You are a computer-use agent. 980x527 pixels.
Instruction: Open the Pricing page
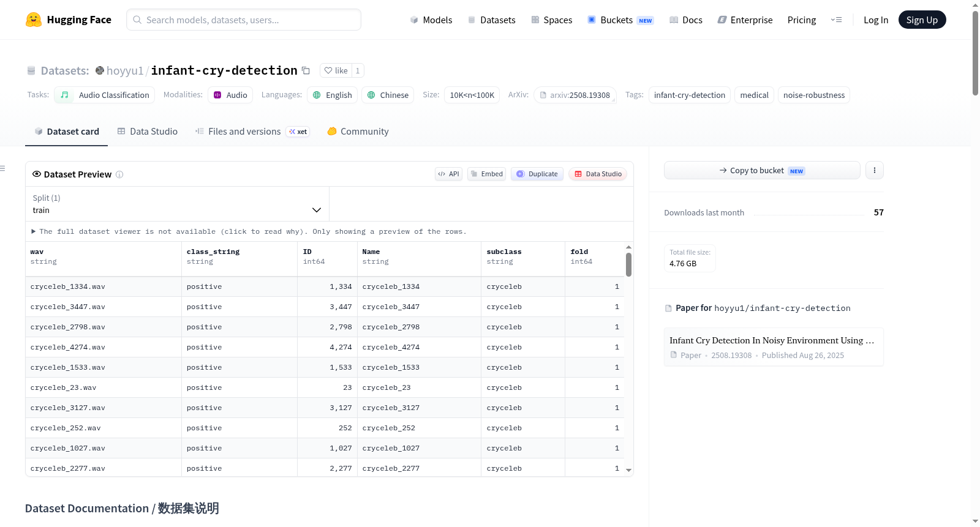(802, 20)
